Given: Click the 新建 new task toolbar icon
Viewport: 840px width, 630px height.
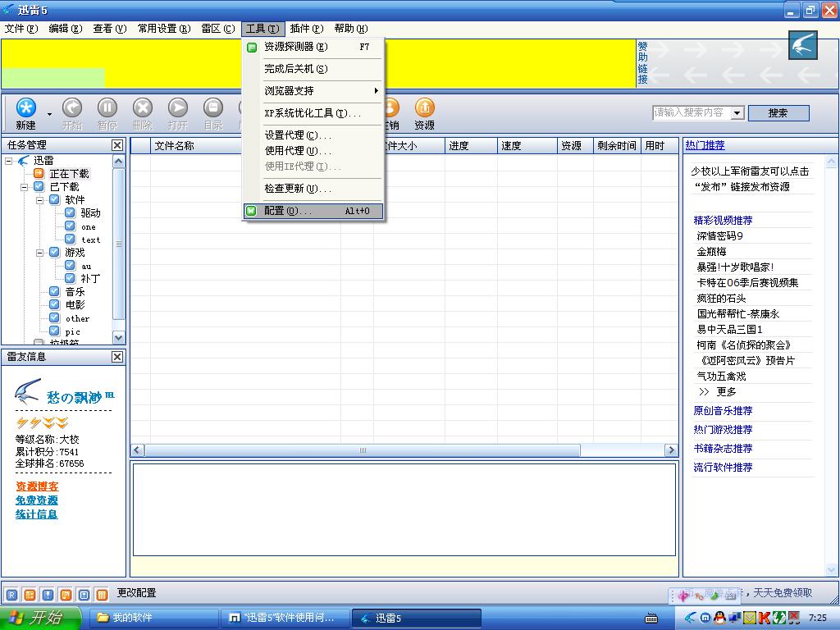Looking at the screenshot, I should click(25, 107).
